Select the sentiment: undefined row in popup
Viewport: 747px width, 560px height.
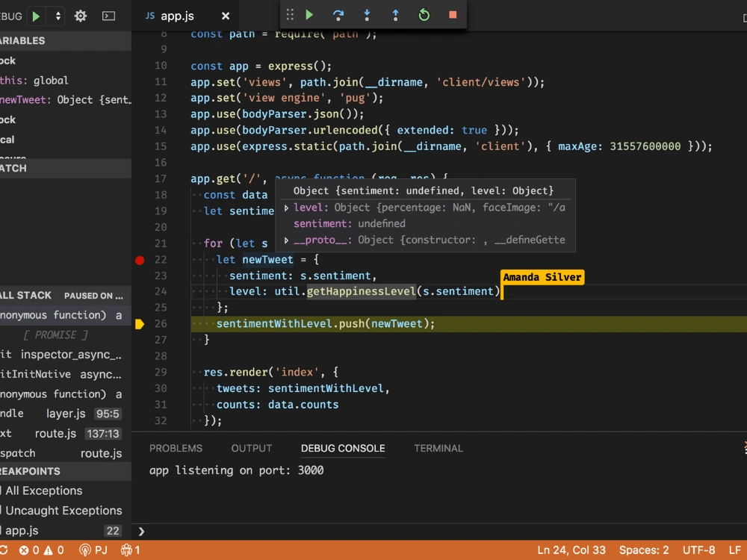pos(349,224)
